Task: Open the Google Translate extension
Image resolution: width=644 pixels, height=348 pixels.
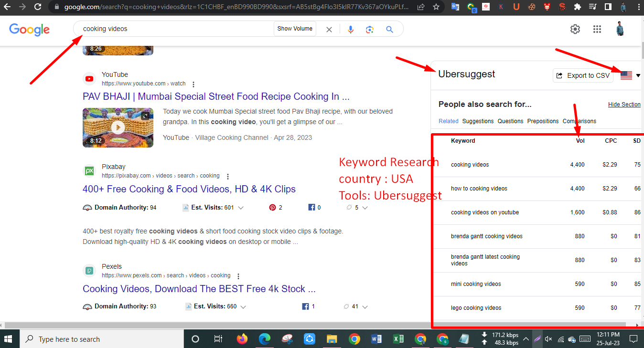Action: click(455, 7)
